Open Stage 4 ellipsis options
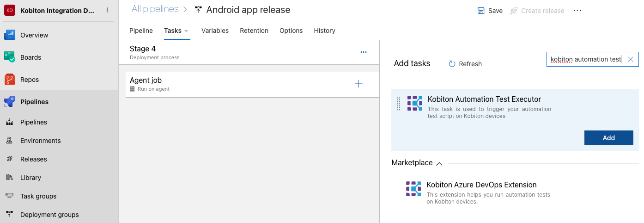The image size is (644, 223). point(364,52)
